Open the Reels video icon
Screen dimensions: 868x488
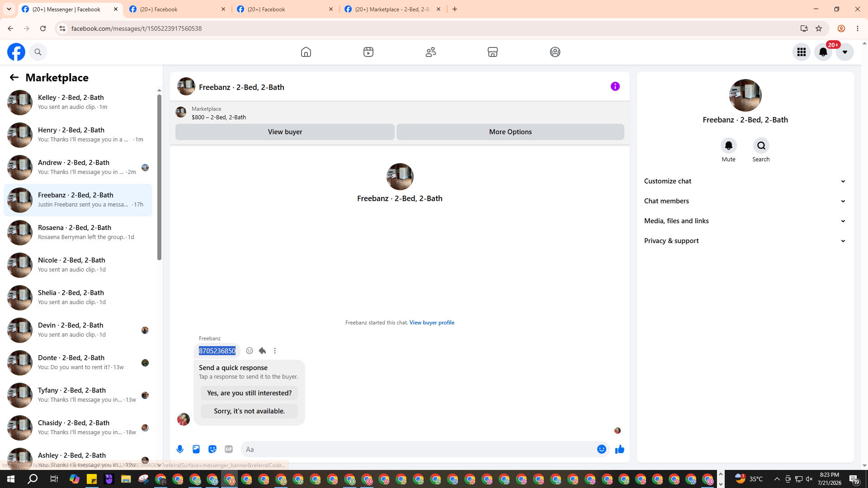click(368, 52)
